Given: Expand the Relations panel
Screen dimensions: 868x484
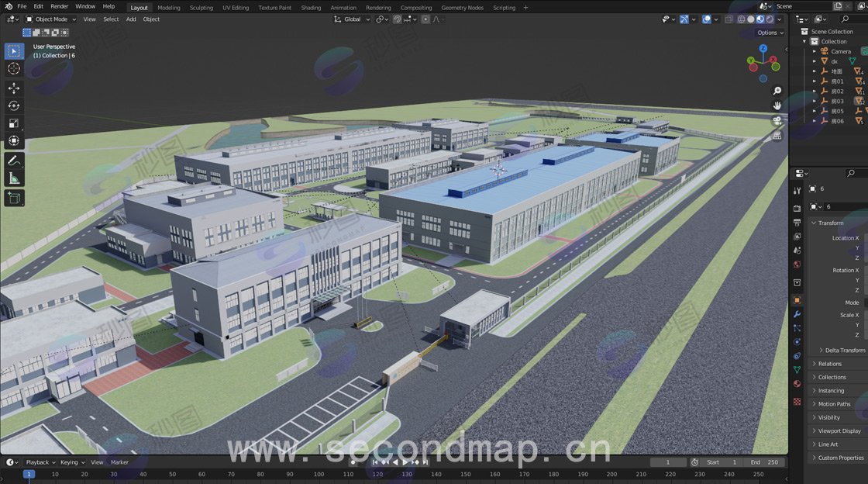Looking at the screenshot, I should click(829, 364).
